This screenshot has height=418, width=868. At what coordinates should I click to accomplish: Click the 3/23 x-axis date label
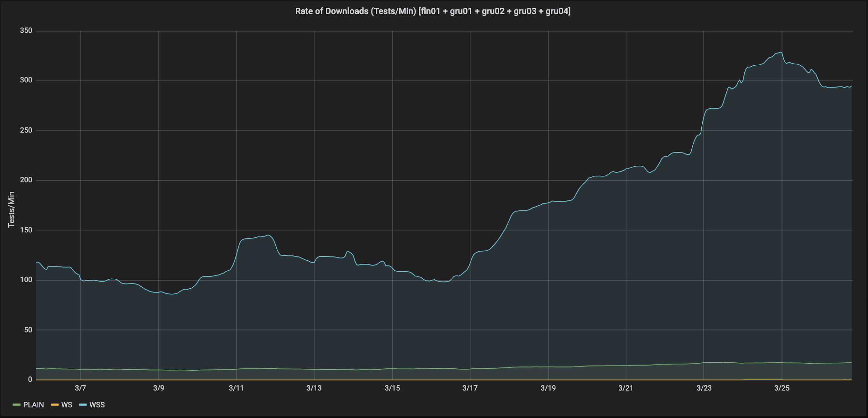pyautogui.click(x=704, y=388)
